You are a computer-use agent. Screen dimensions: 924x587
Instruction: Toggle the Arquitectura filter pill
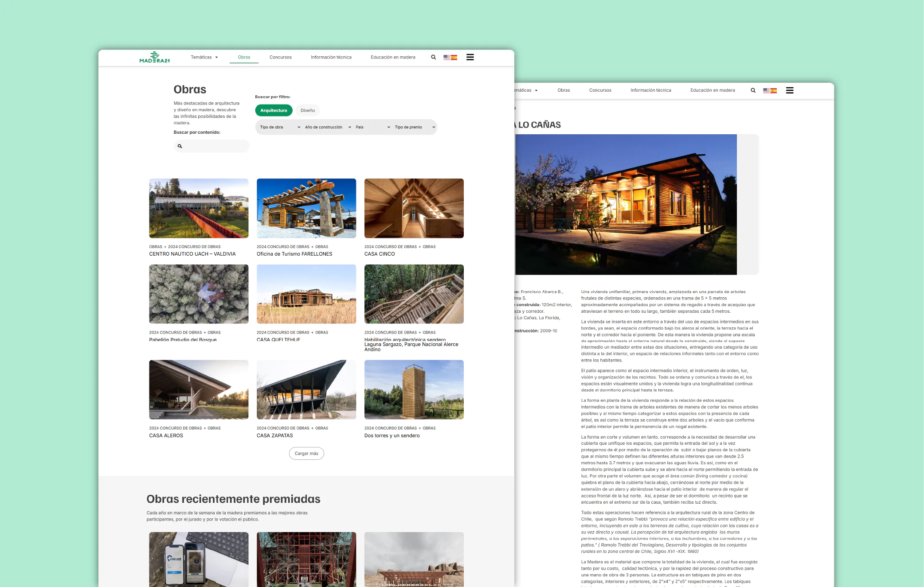click(274, 110)
